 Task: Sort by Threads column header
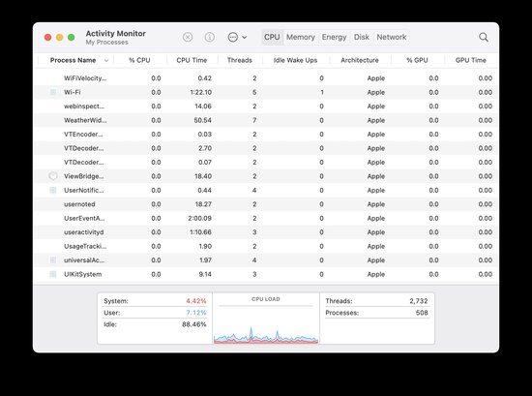click(x=240, y=60)
